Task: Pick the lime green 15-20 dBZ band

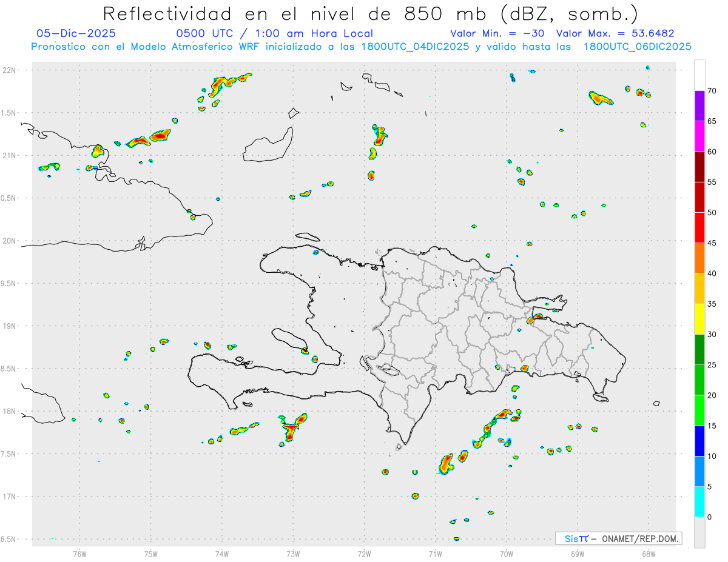Action: click(699, 410)
